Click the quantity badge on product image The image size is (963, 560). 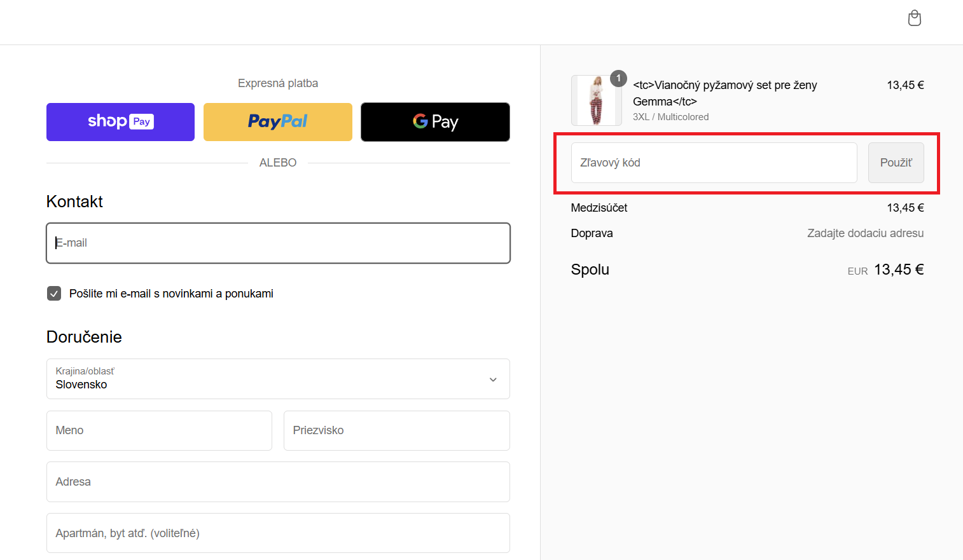618,78
